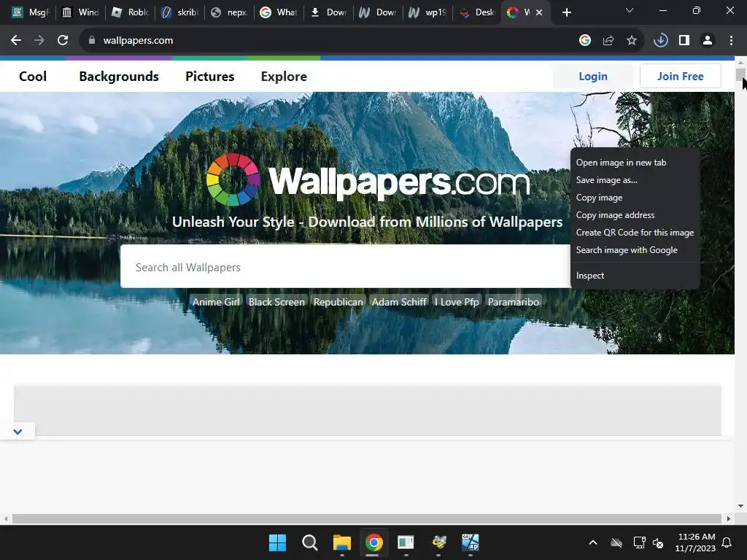Select the Republican tag

click(x=338, y=302)
